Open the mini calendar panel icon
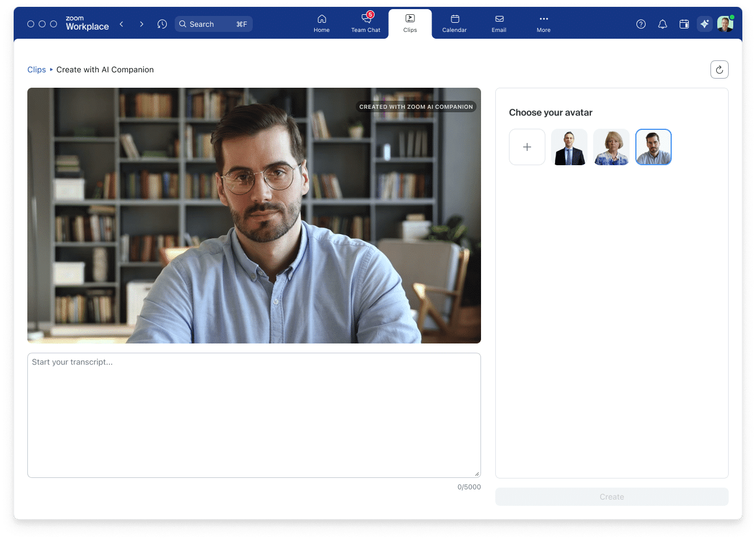The width and height of the screenshot is (756, 540). click(x=684, y=23)
